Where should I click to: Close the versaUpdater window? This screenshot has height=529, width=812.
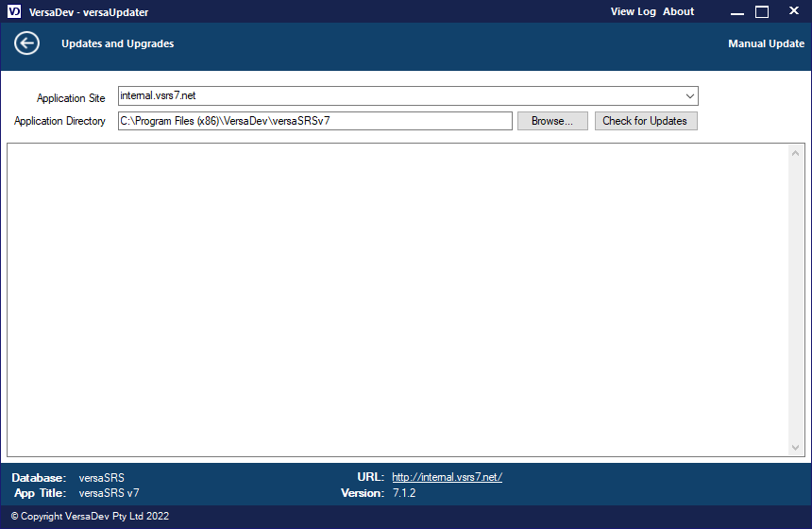(789, 11)
